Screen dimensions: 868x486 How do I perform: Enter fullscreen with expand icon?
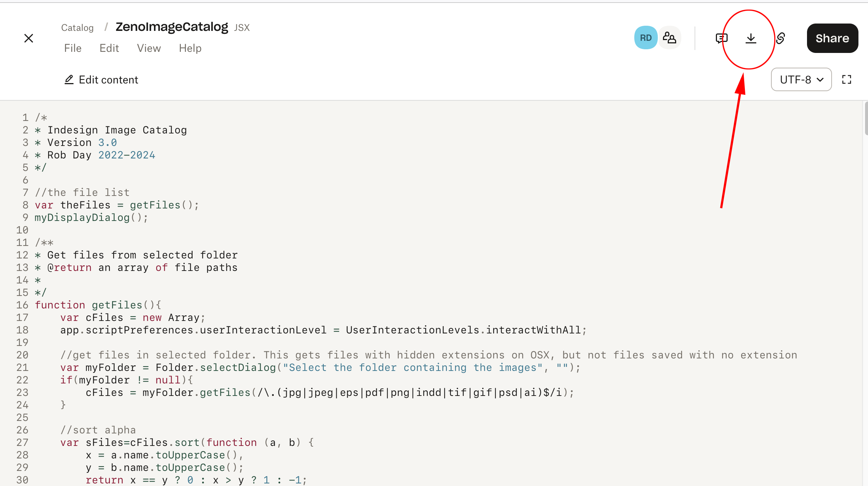[x=847, y=79]
